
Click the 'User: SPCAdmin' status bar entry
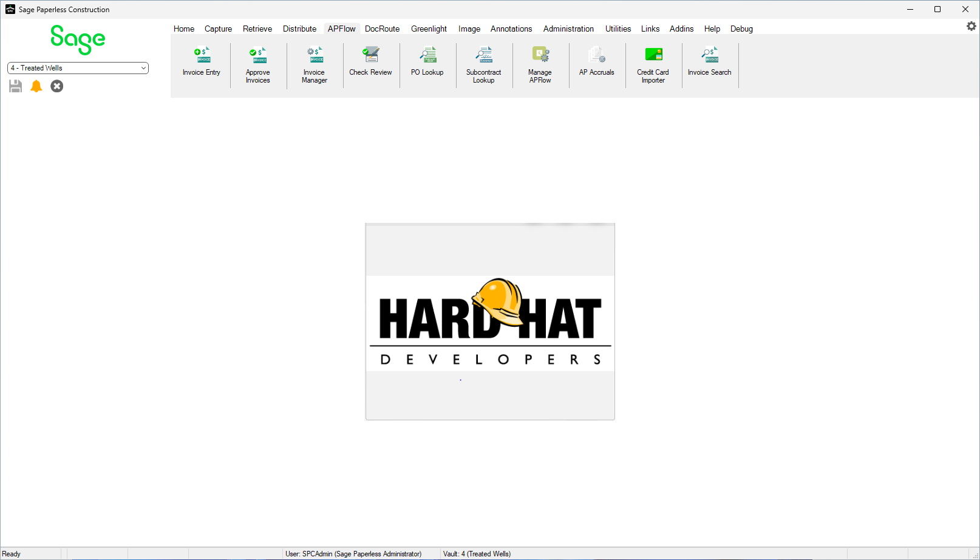353,554
